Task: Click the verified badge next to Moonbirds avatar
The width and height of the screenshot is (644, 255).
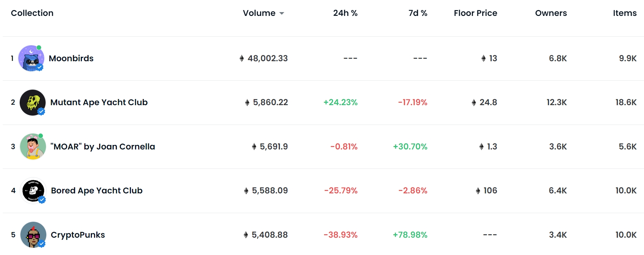Action: pos(39,67)
